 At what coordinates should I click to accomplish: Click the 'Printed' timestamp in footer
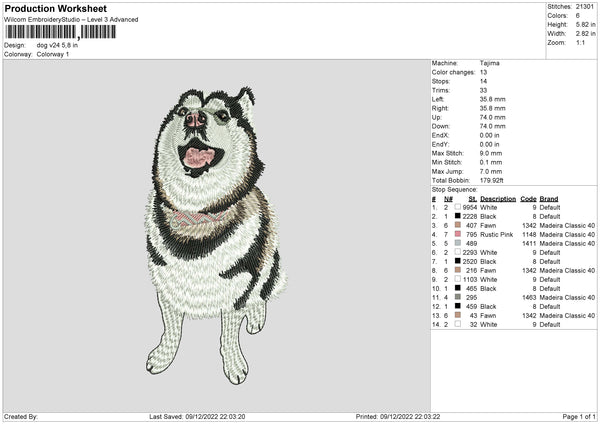pos(398,416)
